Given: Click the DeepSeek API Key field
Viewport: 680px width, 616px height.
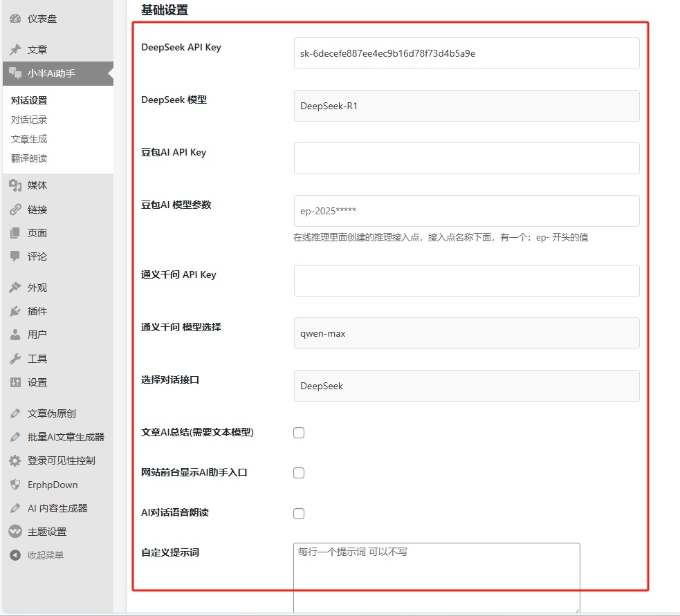Looking at the screenshot, I should 466,53.
